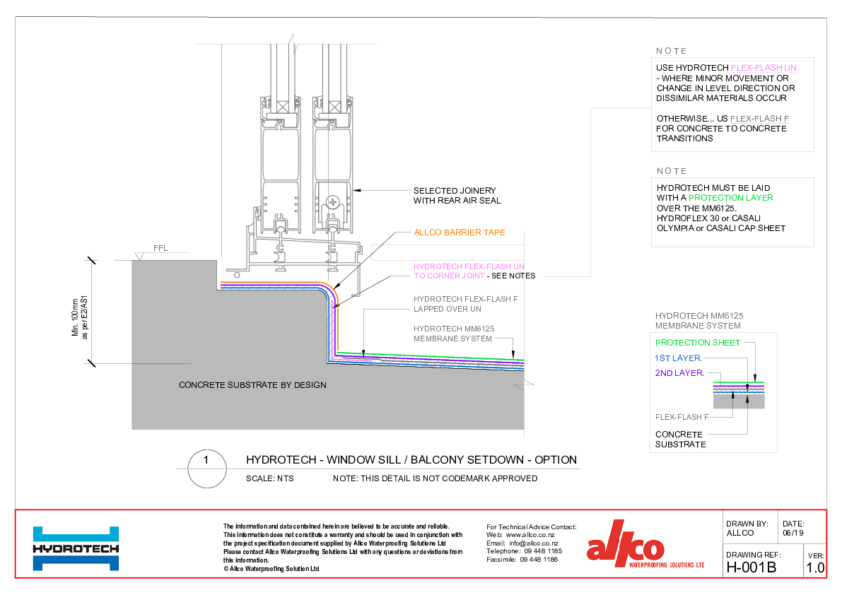The image size is (842, 595).
Task: Select the 'HYDROTECH MUST BE LAID' note line
Action: pos(713,188)
